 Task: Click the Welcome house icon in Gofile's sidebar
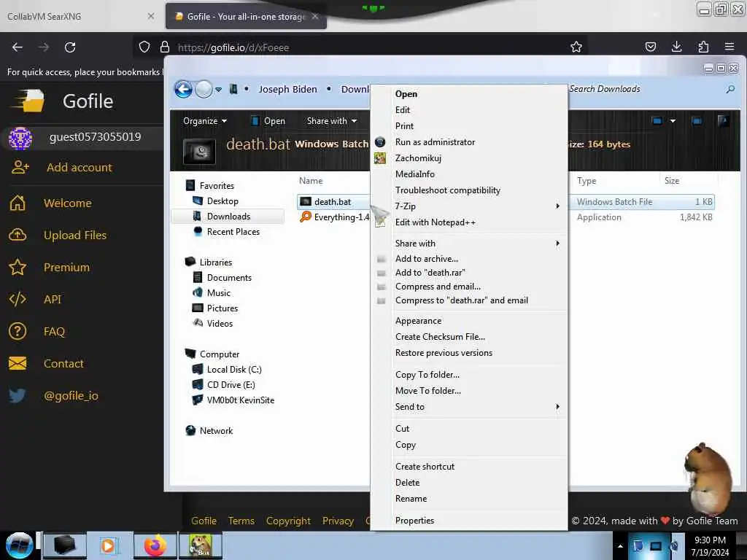[18, 203]
